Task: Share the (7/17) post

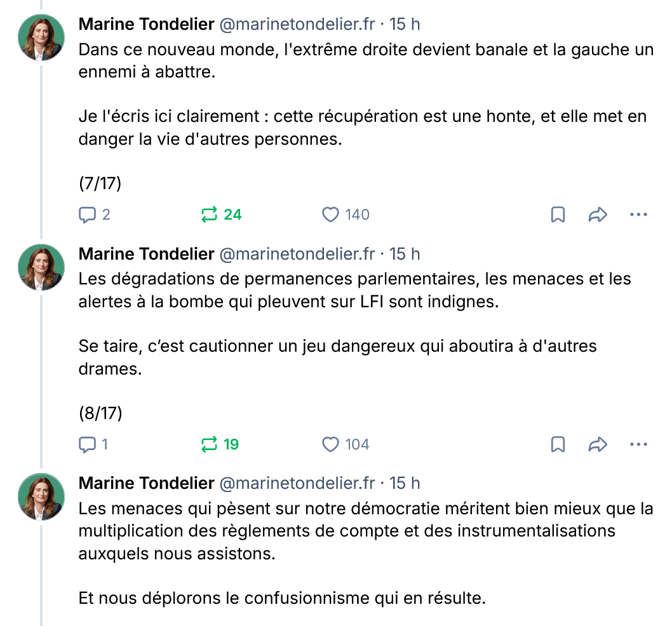Action: (598, 215)
